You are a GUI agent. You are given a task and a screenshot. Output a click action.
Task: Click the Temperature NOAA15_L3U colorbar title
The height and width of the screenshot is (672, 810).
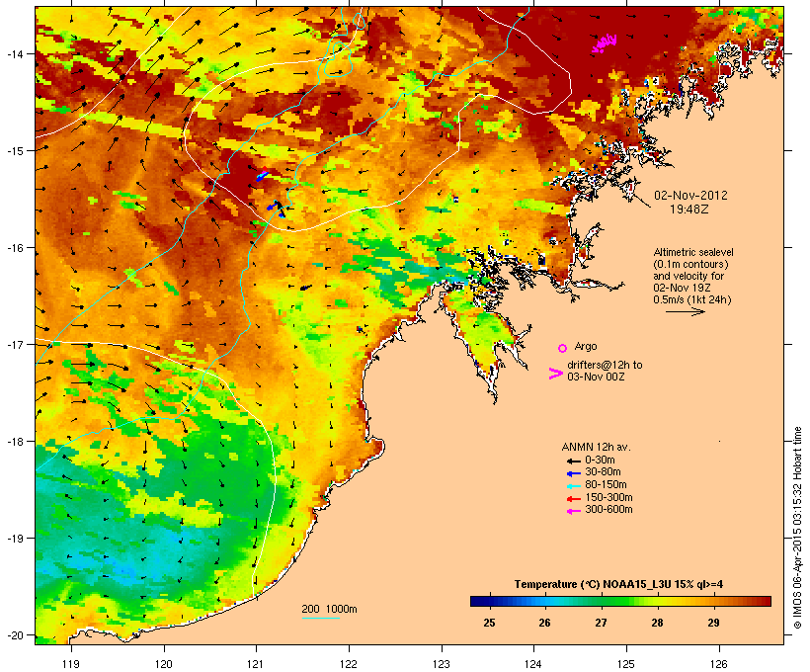point(618,584)
